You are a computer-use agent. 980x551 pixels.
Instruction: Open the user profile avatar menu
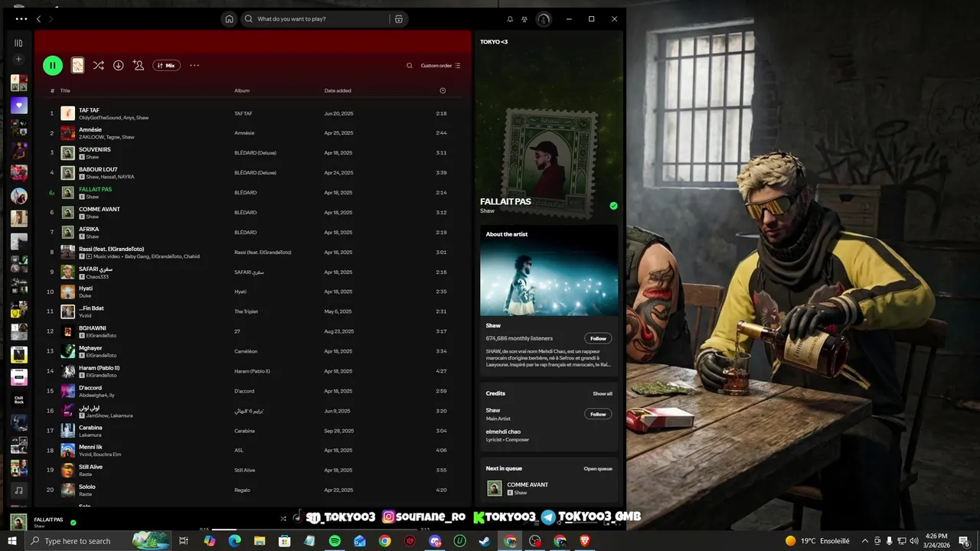click(544, 19)
